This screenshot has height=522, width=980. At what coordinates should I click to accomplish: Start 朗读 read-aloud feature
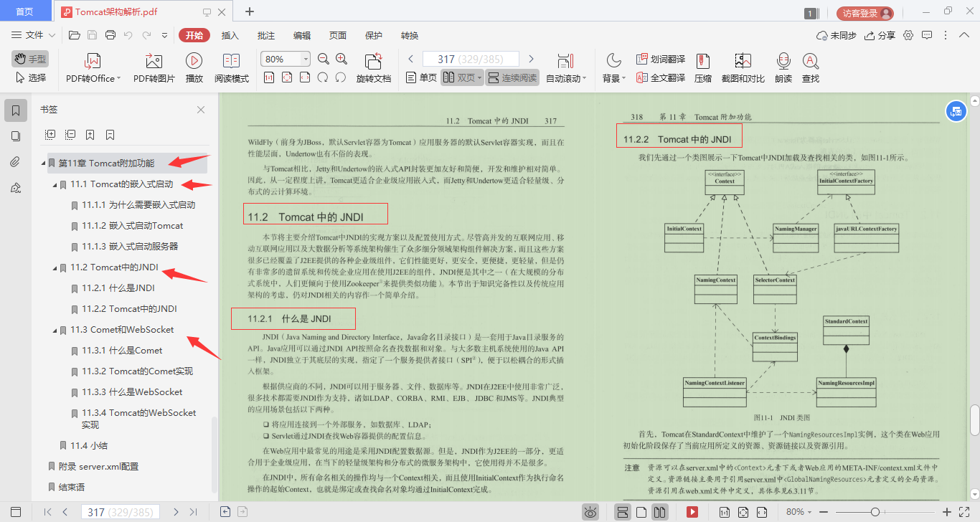783,68
